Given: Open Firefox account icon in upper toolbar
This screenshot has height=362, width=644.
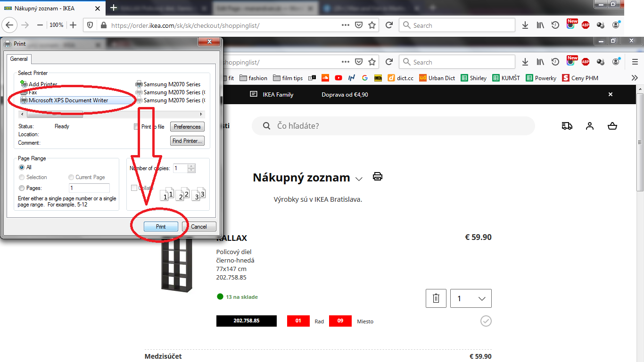Looking at the screenshot, I should [x=616, y=25].
